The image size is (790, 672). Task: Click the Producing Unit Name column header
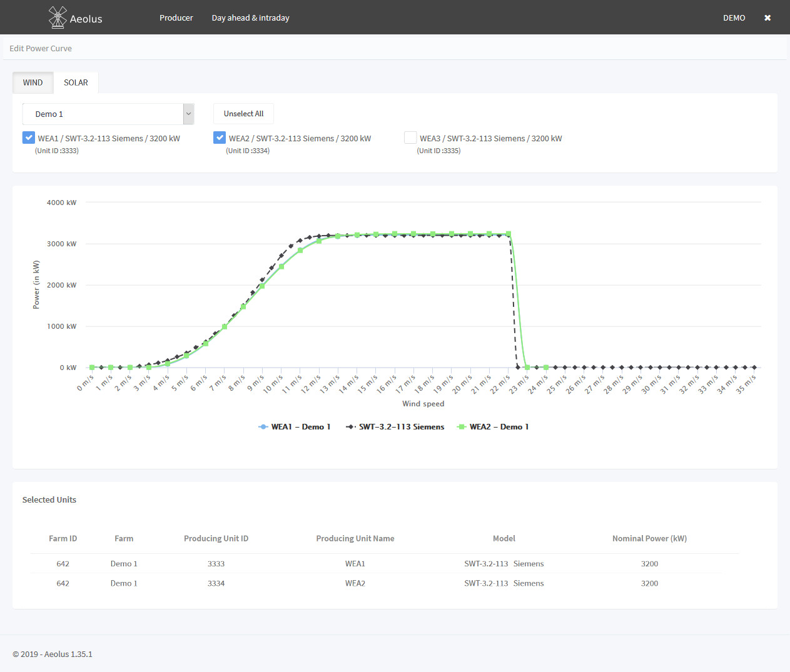pyautogui.click(x=355, y=538)
